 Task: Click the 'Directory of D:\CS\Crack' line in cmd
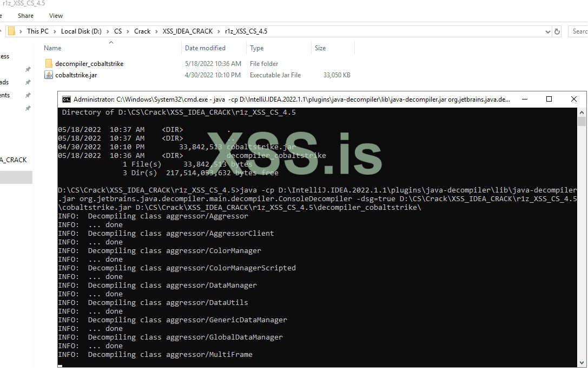click(179, 112)
